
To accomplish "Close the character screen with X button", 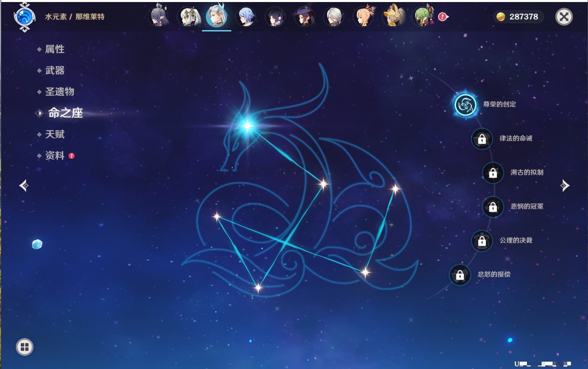I will coord(564,17).
